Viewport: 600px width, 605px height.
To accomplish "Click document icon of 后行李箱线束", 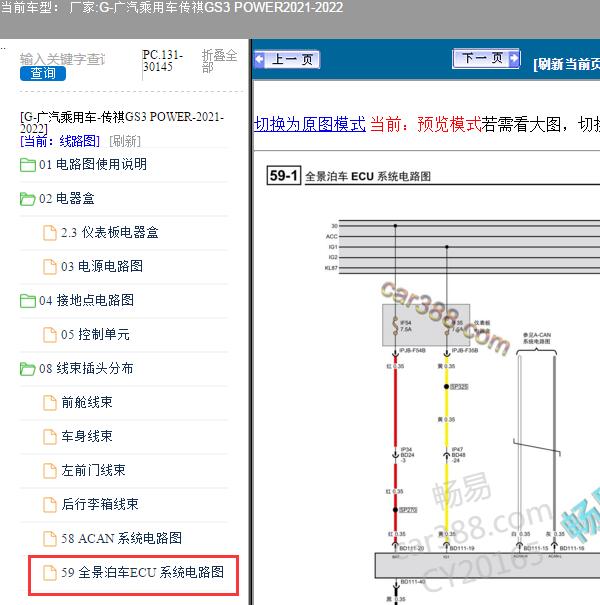I will click(x=50, y=505).
